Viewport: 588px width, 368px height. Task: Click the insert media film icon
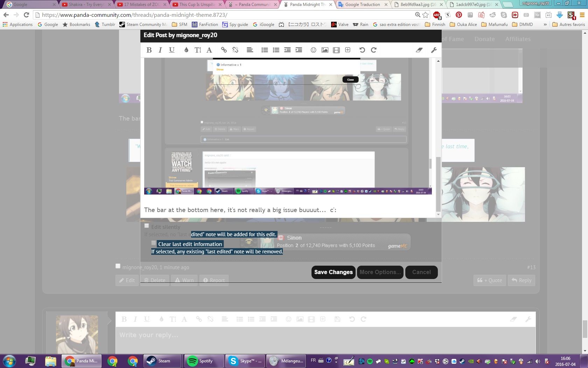(336, 50)
